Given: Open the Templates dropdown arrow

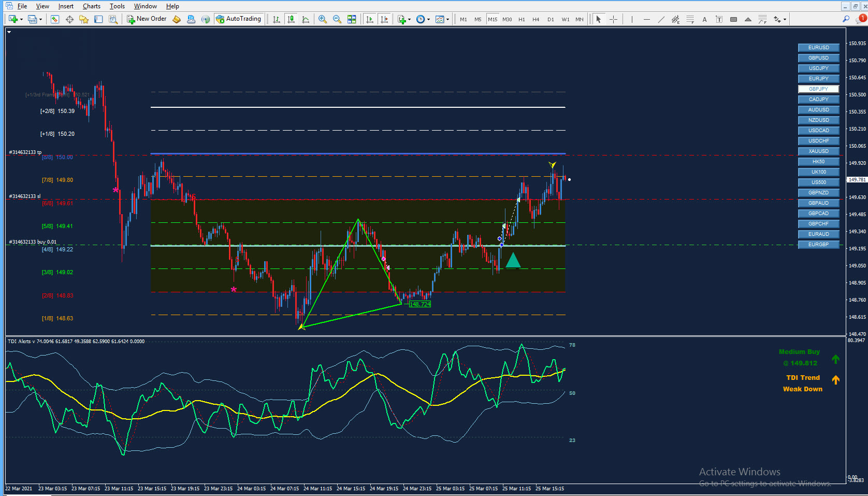Looking at the screenshot, I should 448,20.
